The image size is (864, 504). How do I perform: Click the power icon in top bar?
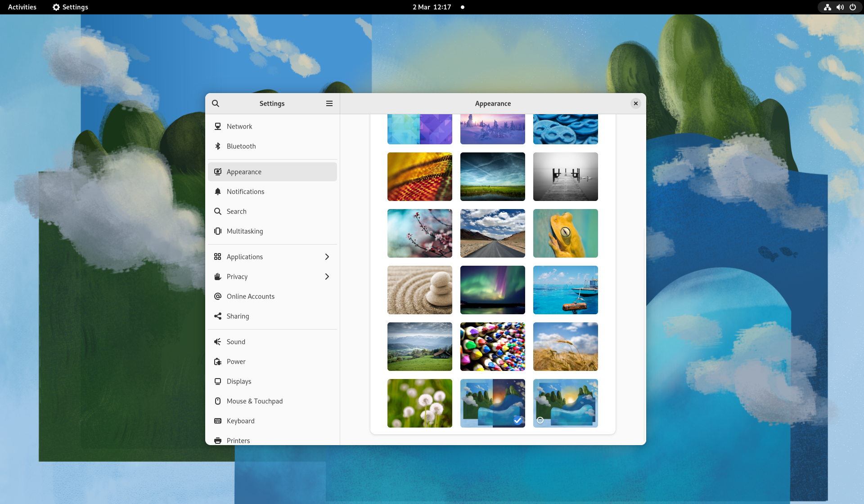click(x=852, y=7)
